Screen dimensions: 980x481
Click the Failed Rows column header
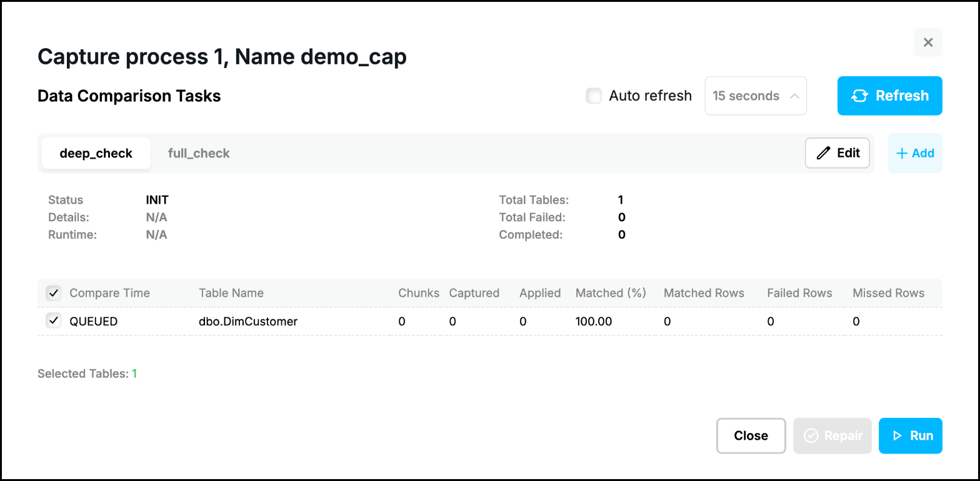pyautogui.click(x=800, y=293)
